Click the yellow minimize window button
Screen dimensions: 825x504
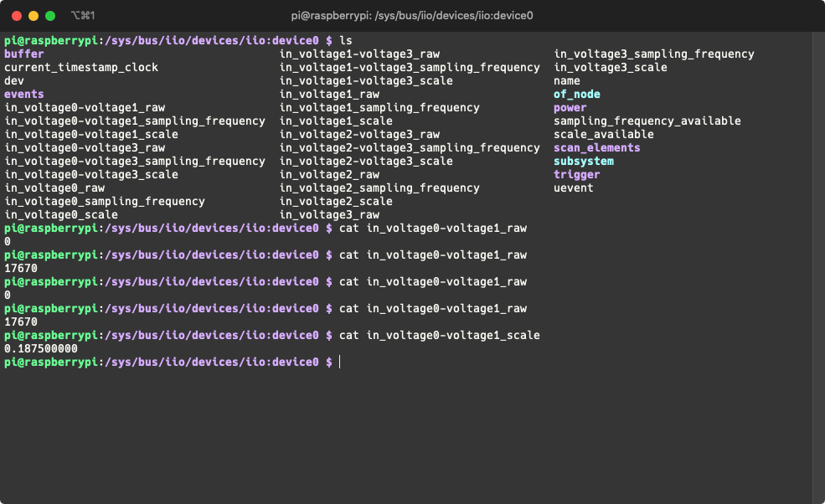(34, 16)
